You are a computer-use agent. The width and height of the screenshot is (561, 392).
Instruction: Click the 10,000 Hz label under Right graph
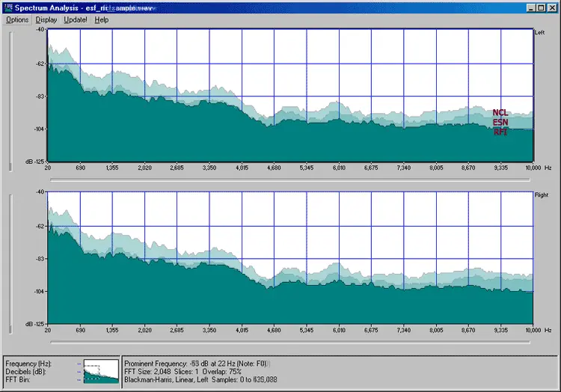[533, 330]
